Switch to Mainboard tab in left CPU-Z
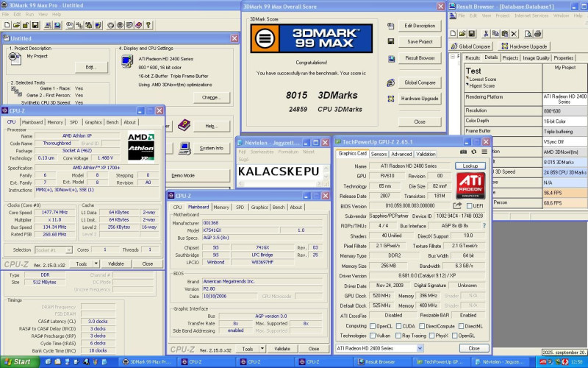The image size is (588, 368). [x=32, y=122]
